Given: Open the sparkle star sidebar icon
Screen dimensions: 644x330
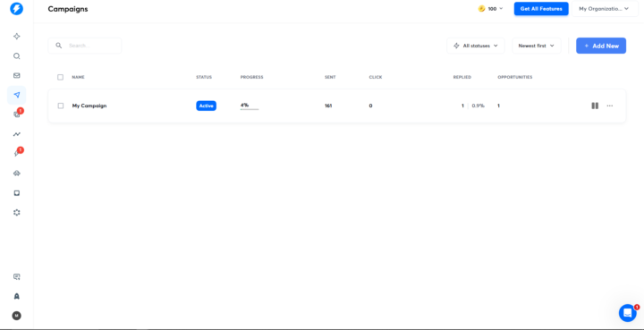Looking at the screenshot, I should pos(16,37).
